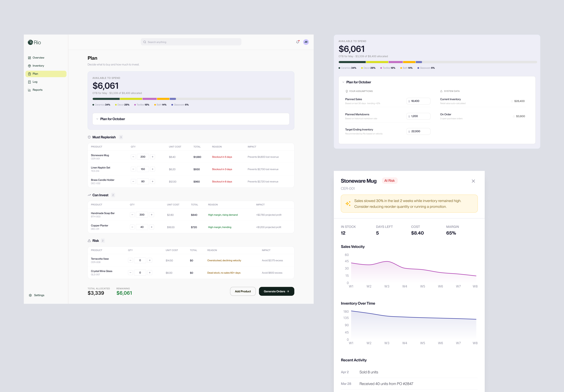
Task: Open the JD user avatar
Action: point(306,42)
